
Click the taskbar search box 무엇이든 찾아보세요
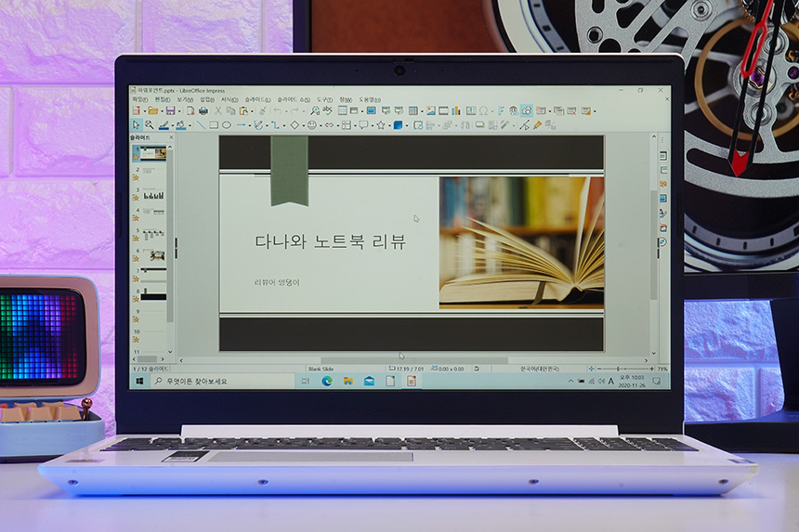pyautogui.click(x=223, y=381)
